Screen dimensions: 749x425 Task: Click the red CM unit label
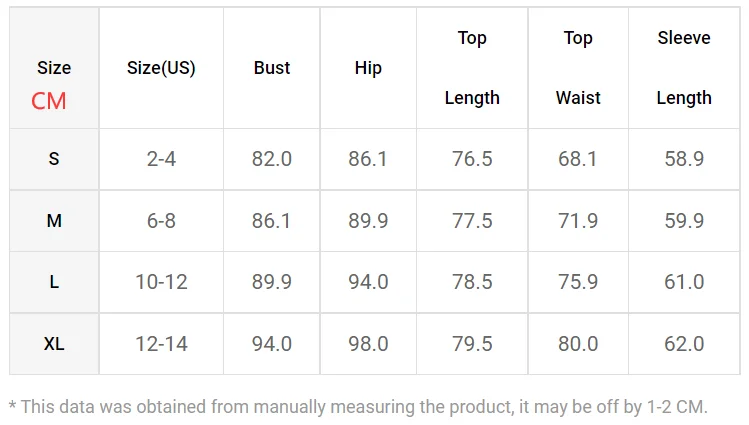coord(49,101)
